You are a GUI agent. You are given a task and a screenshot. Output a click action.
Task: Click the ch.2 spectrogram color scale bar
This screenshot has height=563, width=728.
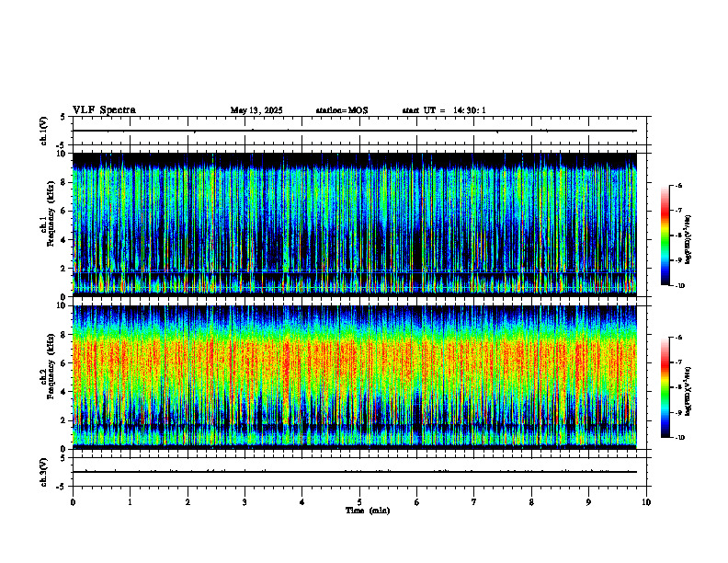665,387
